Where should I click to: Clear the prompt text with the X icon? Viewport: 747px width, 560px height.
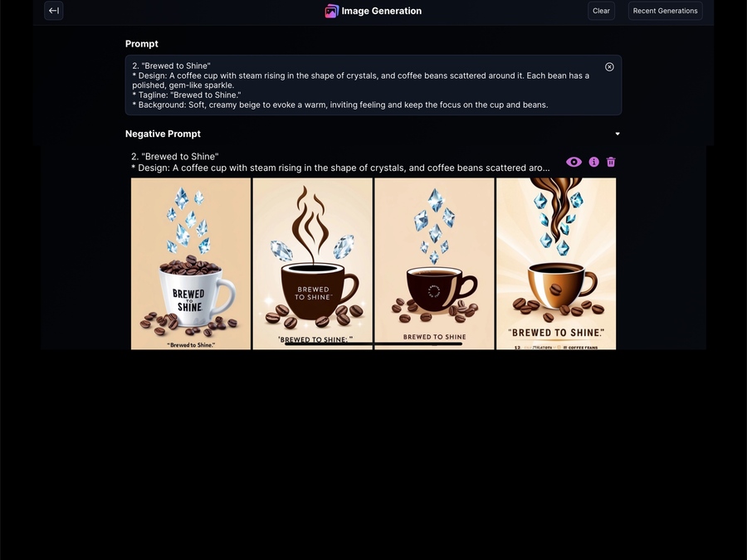coord(609,66)
